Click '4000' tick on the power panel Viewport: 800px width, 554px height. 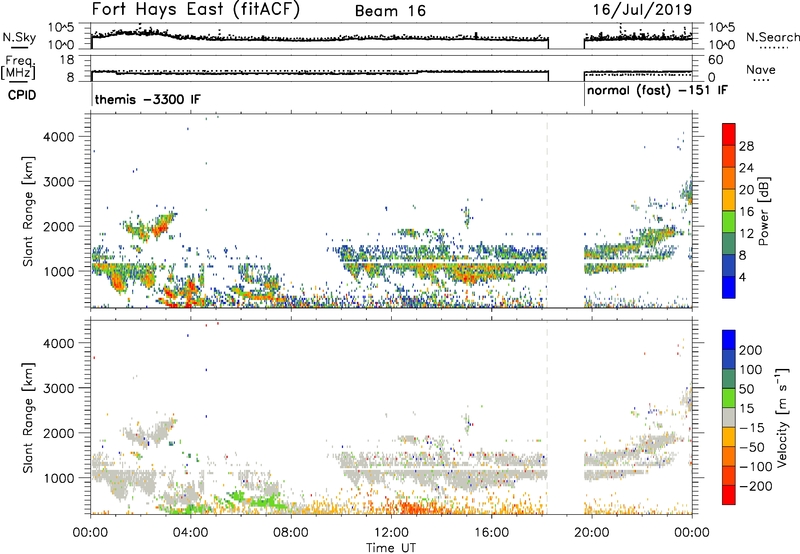coord(58,137)
